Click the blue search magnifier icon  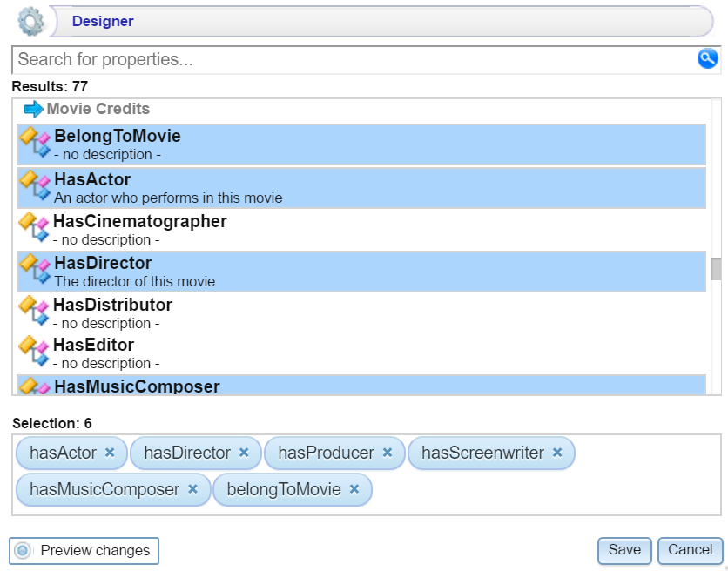coord(707,58)
